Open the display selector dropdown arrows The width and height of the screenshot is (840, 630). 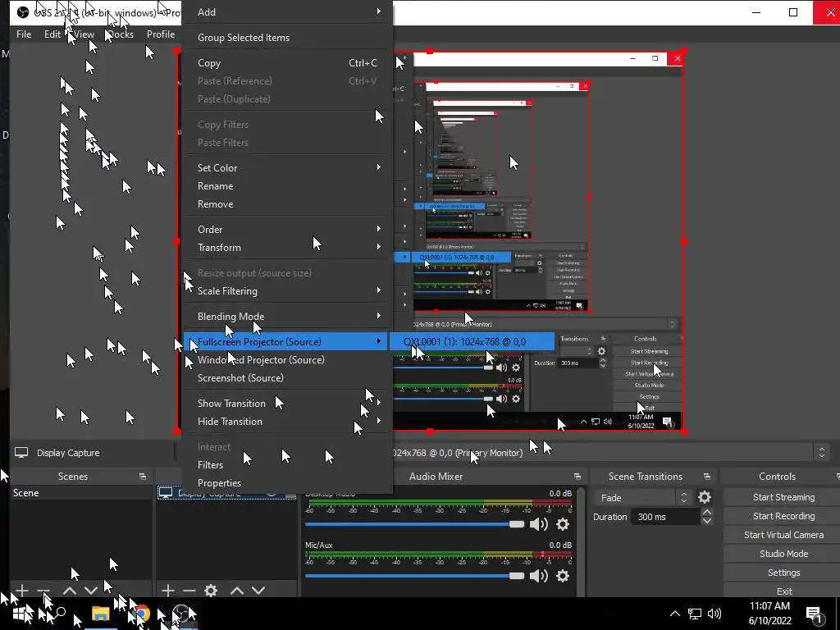click(822, 453)
